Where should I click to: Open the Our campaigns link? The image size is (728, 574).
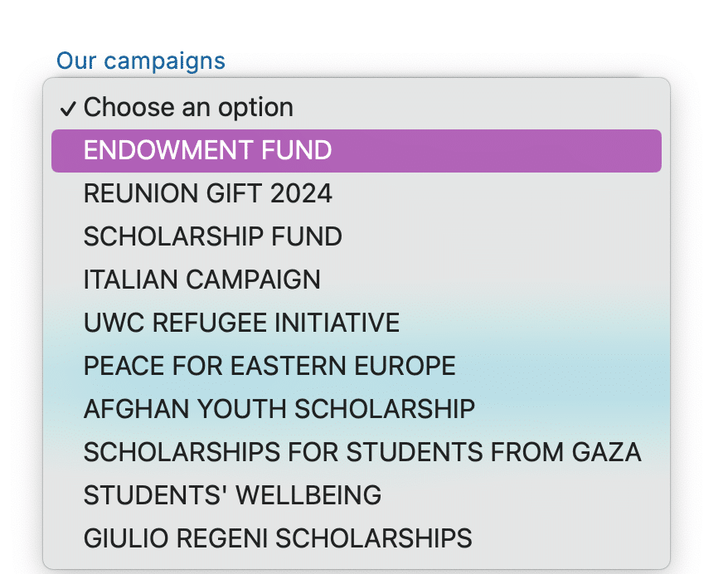click(x=140, y=60)
